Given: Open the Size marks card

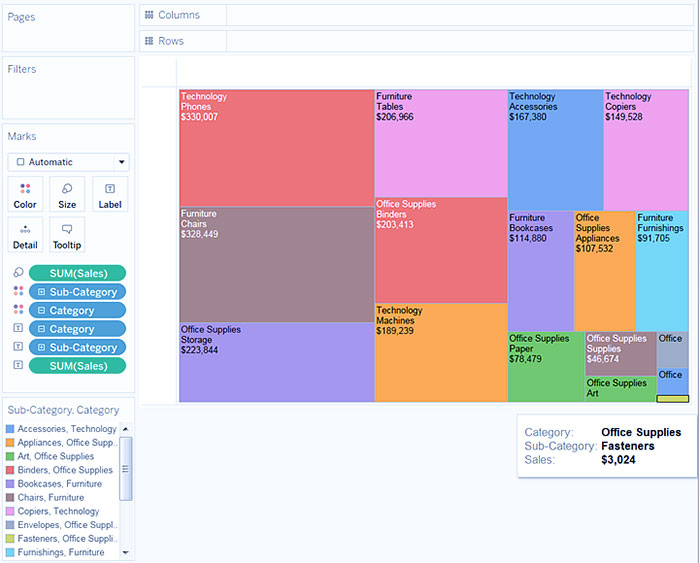Looking at the screenshot, I should tap(67, 194).
